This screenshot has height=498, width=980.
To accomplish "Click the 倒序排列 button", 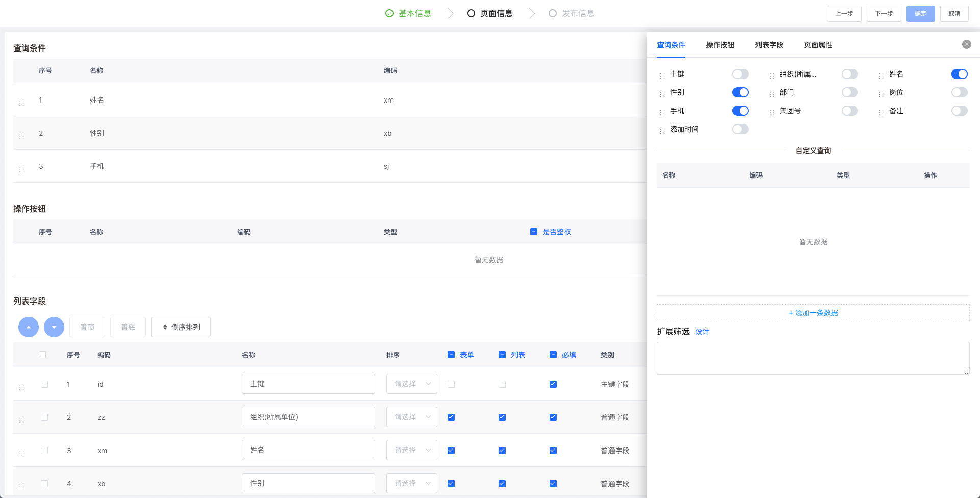I will pyautogui.click(x=181, y=327).
